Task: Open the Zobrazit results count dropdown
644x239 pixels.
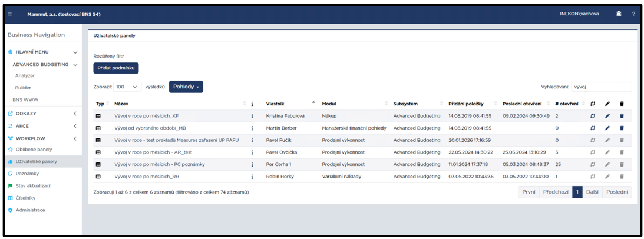Action: [127, 87]
